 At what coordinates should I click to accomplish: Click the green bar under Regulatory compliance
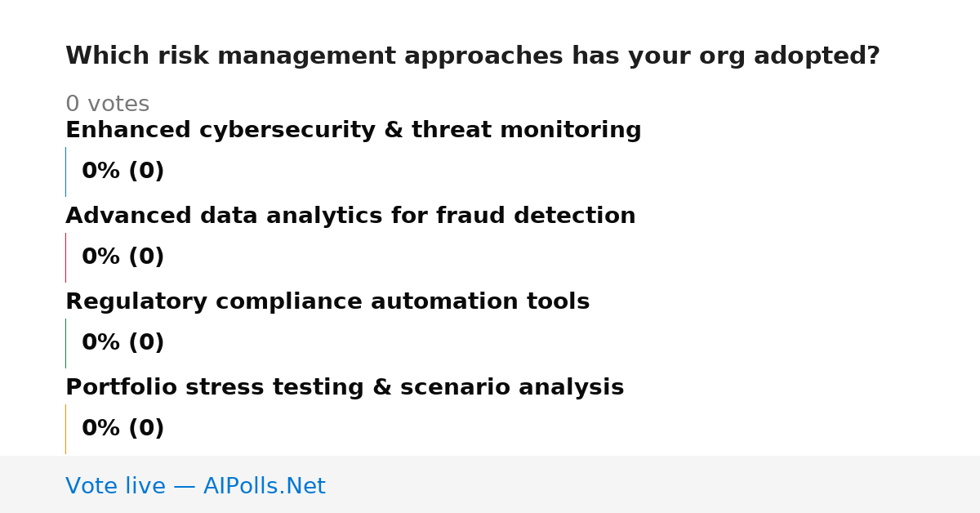click(x=65, y=343)
